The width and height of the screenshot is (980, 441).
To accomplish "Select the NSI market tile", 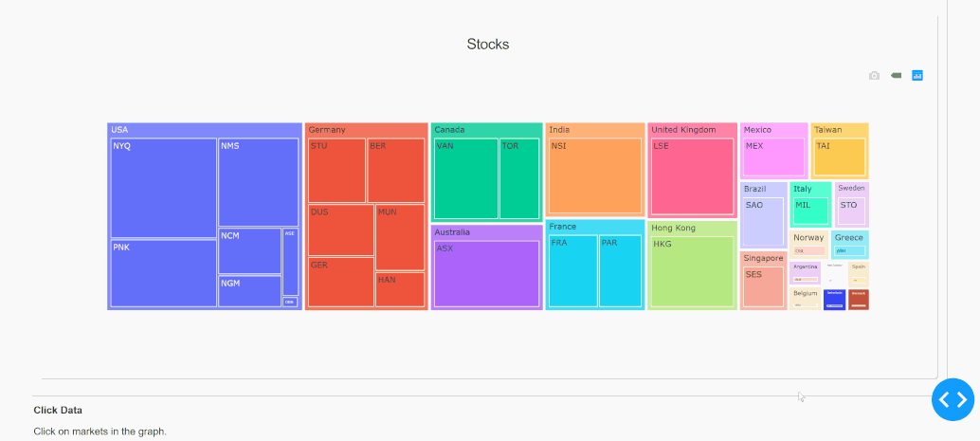I will (x=595, y=176).
